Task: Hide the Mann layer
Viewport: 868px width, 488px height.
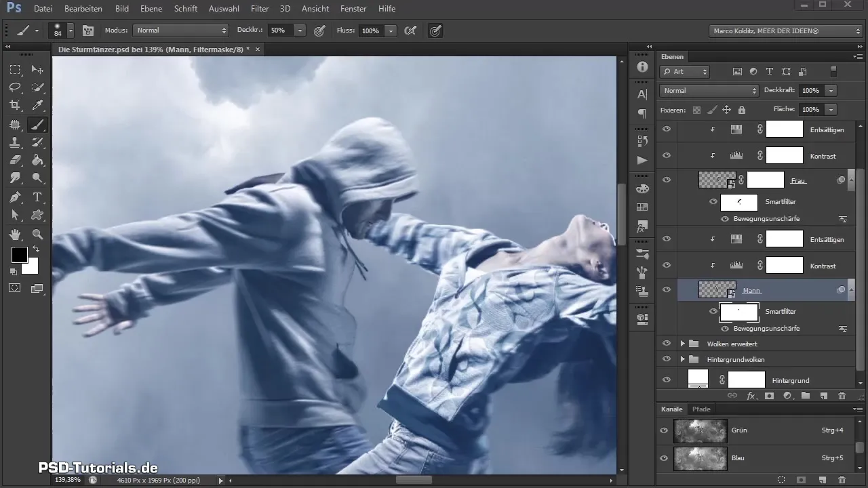Action: tap(666, 289)
